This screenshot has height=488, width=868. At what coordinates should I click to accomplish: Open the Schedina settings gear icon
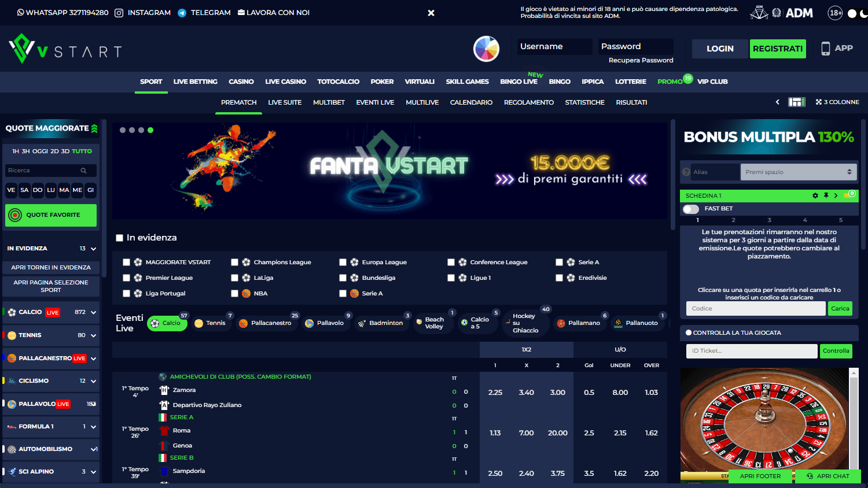point(815,195)
